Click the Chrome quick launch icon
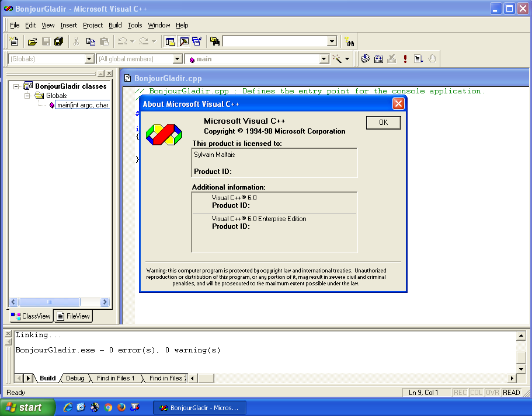The image size is (532, 416). (x=108, y=407)
